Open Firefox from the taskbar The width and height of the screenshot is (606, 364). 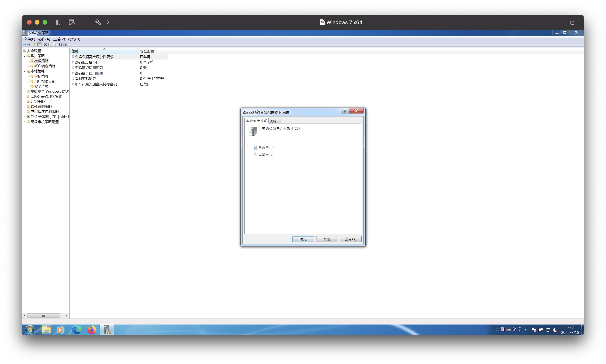[92, 330]
